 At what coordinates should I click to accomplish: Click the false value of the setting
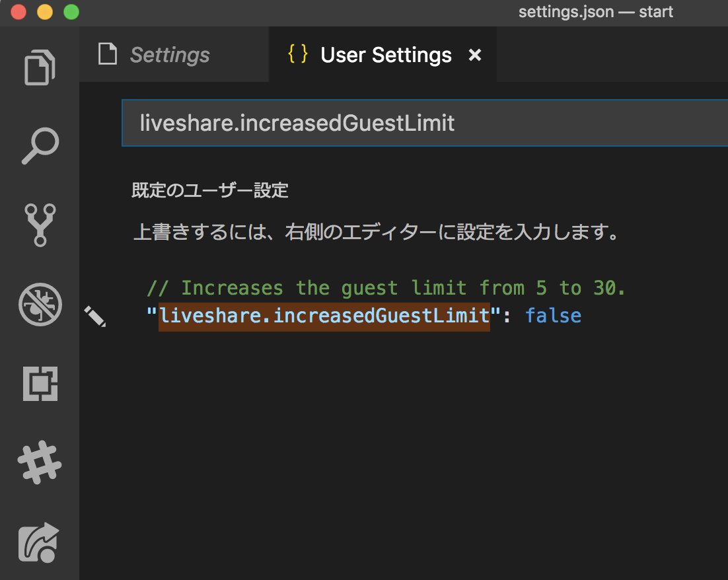tap(553, 316)
